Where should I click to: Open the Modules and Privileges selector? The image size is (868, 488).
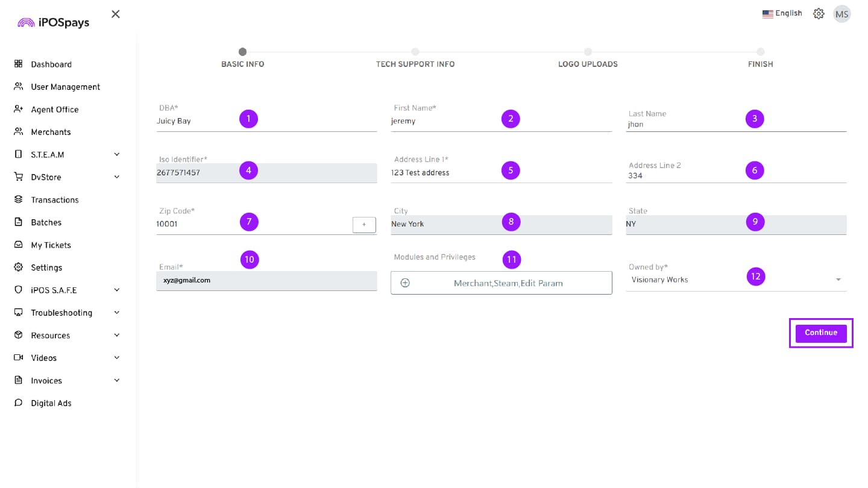point(501,283)
